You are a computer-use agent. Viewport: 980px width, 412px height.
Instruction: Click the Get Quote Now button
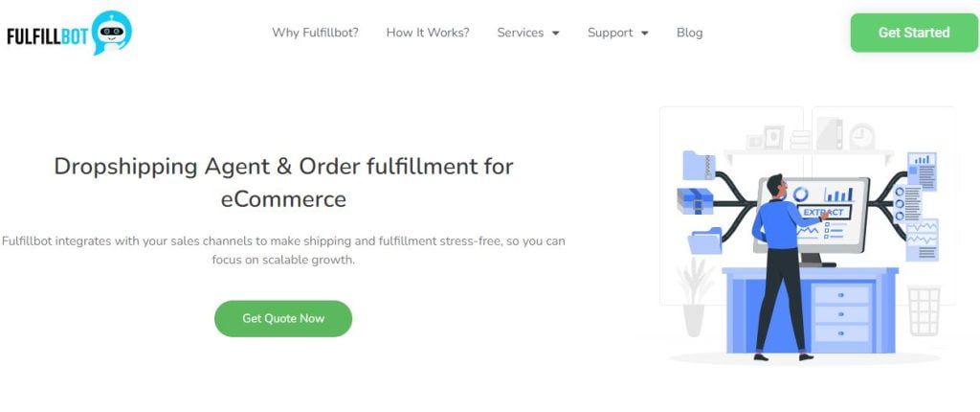pyautogui.click(x=283, y=318)
